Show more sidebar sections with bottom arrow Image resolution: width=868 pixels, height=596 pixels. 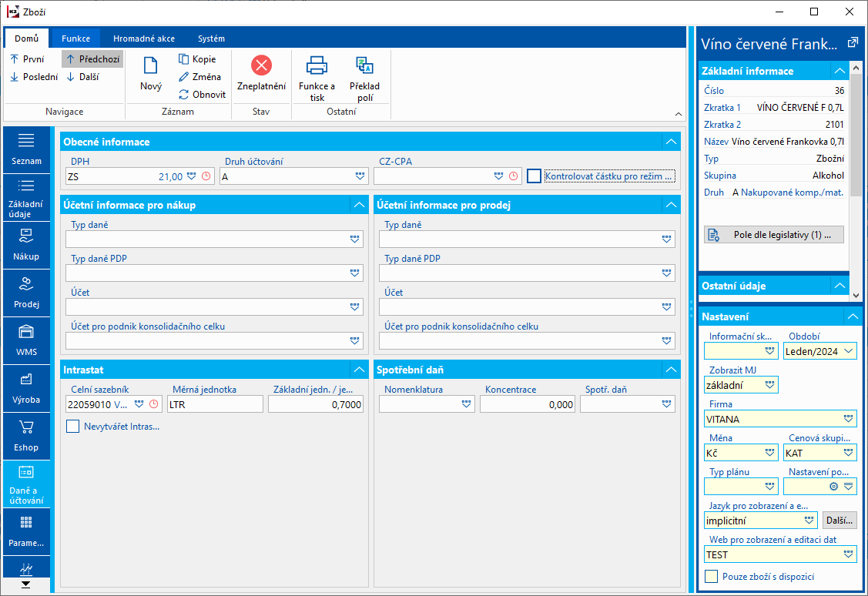tap(26, 584)
